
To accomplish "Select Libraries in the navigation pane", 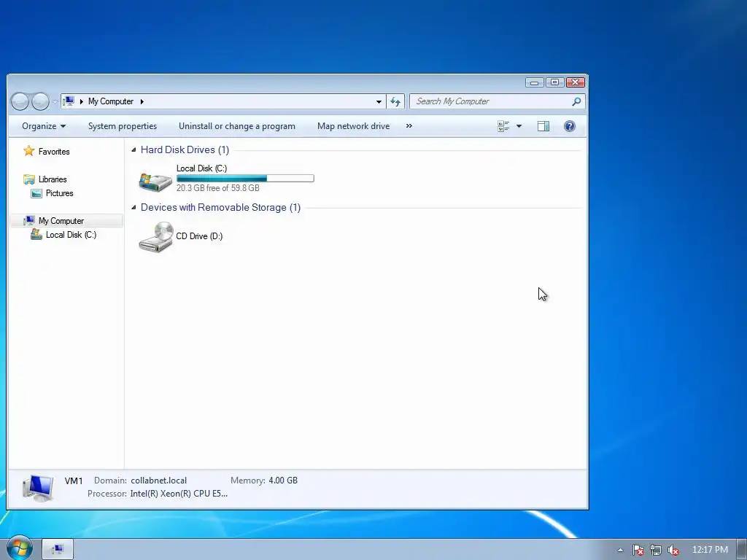I will pyautogui.click(x=53, y=179).
